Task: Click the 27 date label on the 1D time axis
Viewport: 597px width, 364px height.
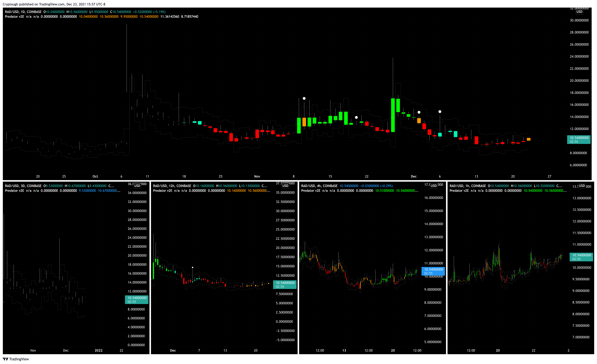Action: [550, 176]
